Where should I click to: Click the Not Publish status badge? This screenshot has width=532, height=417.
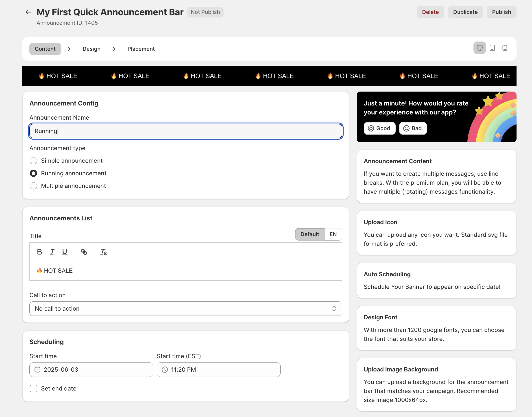tap(205, 12)
